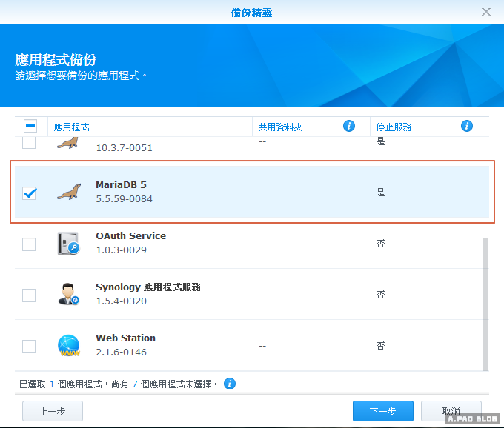Click the MariaDB 5 seal icon

click(69, 193)
